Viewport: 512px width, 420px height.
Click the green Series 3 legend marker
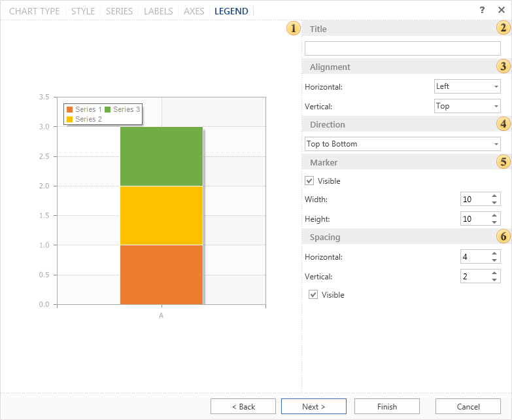tap(107, 110)
